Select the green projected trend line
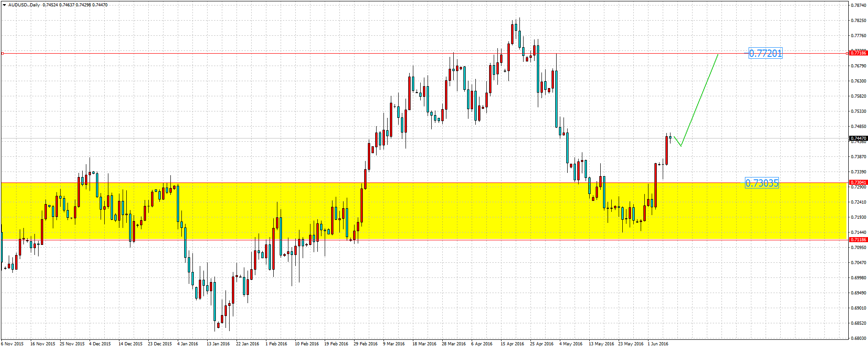The width and height of the screenshot is (868, 349). click(x=699, y=100)
